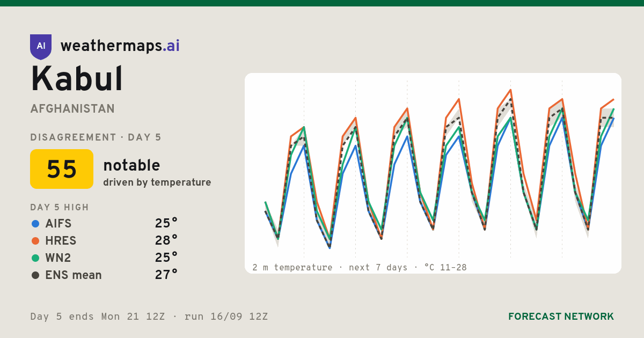Viewport: 644px width, 338px height.
Task: Click the green WN2 legend dot
Action: tap(35, 258)
